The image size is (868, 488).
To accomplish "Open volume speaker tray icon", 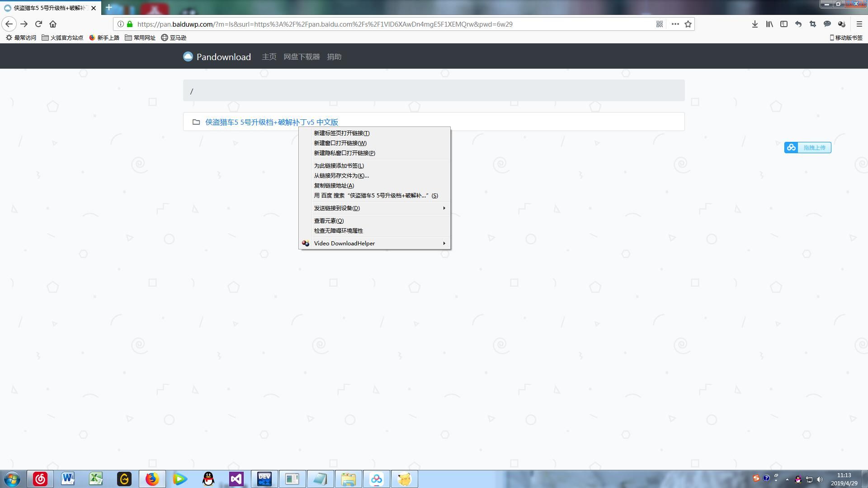I will coord(820,479).
